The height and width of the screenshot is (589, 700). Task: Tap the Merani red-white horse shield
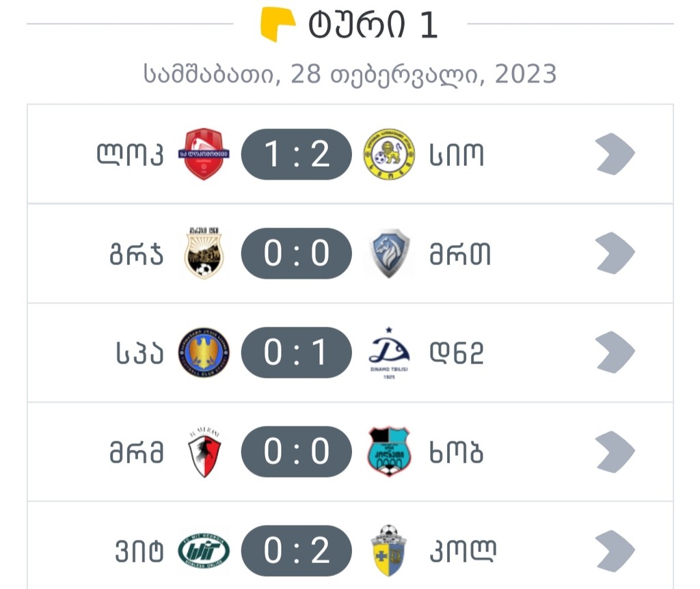pos(204,453)
